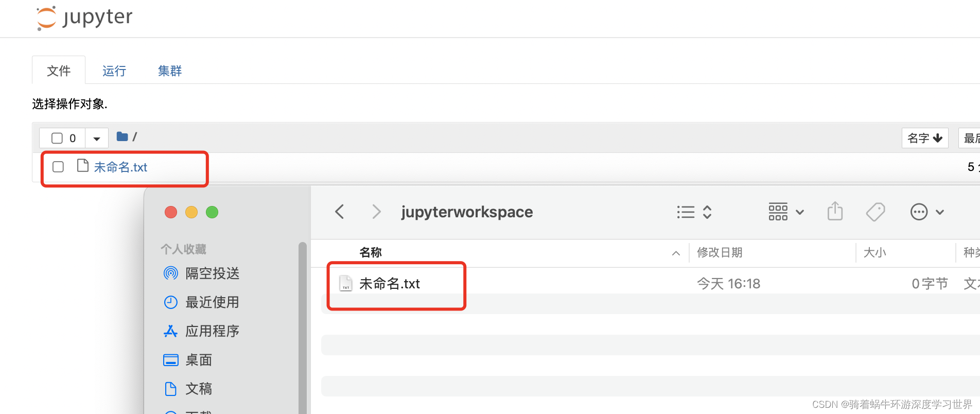Open Finder more actions menu

click(x=927, y=212)
